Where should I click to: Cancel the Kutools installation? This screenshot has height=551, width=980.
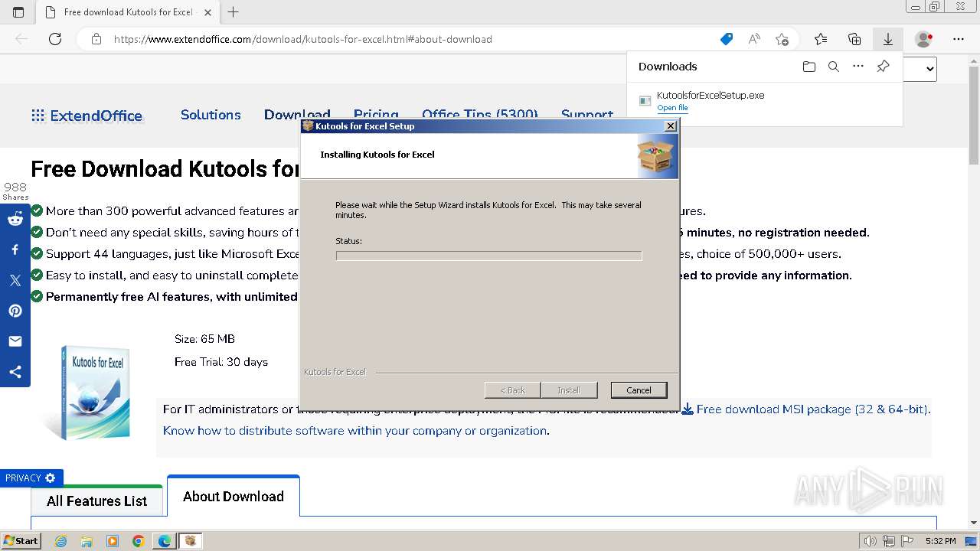click(639, 390)
